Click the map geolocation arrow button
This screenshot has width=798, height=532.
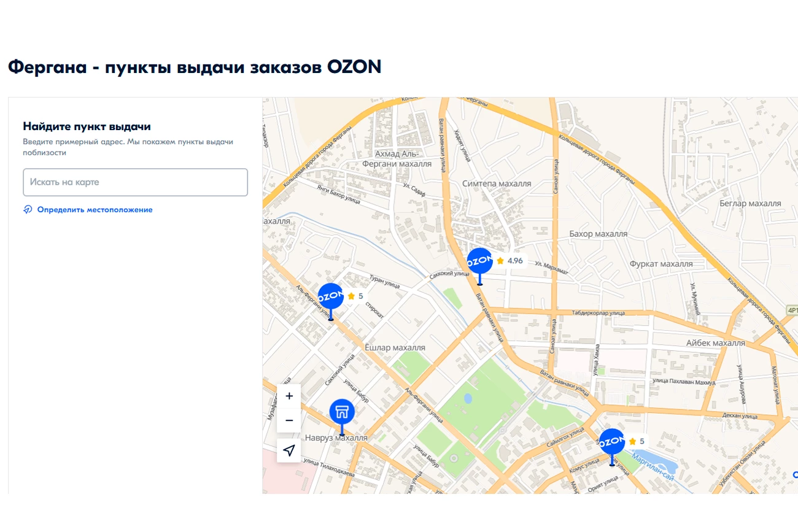[x=289, y=450]
